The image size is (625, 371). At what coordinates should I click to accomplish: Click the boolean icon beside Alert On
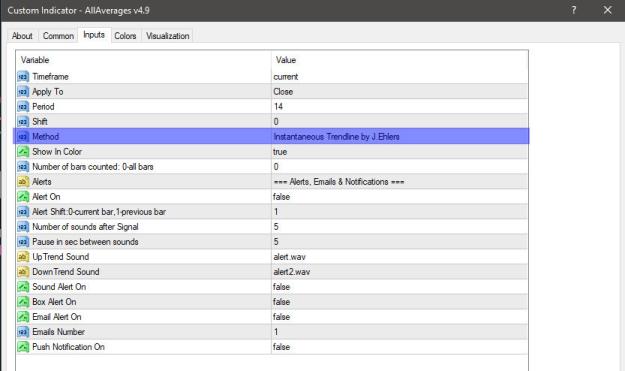[x=23, y=197]
